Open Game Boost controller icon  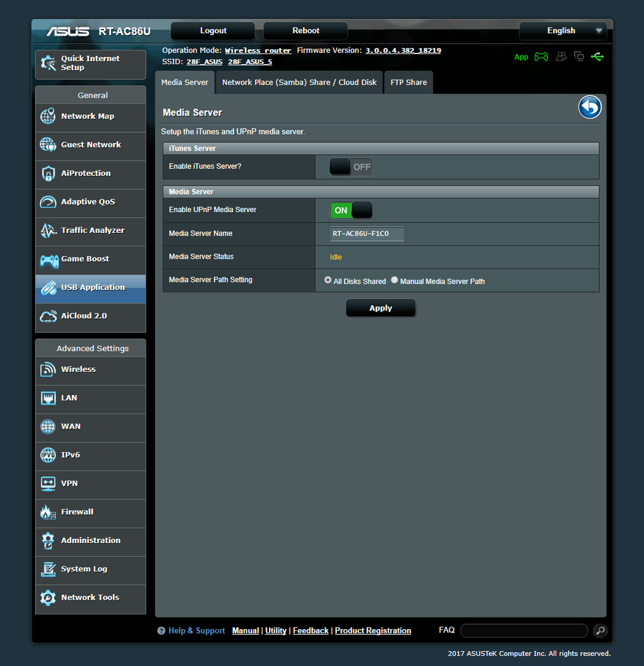pos(49,261)
